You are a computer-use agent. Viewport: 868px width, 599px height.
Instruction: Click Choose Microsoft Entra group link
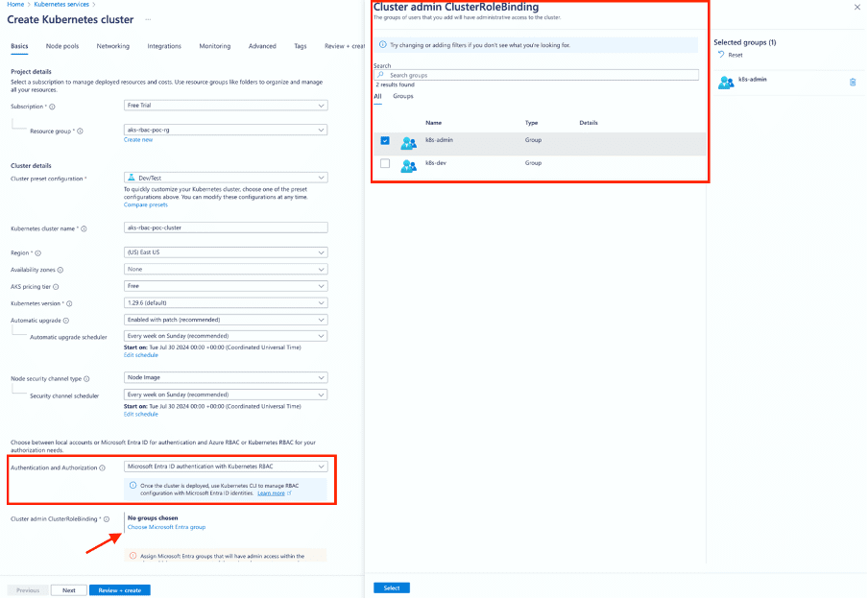point(166,527)
